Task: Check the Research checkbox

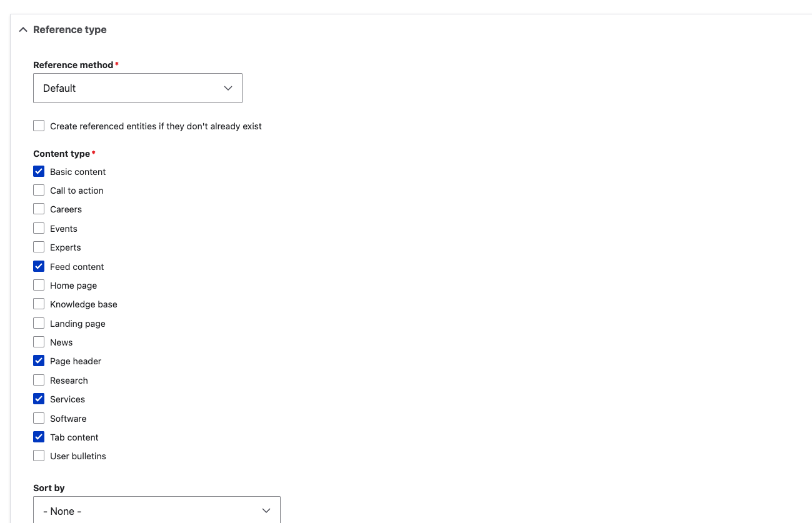Action: click(39, 381)
